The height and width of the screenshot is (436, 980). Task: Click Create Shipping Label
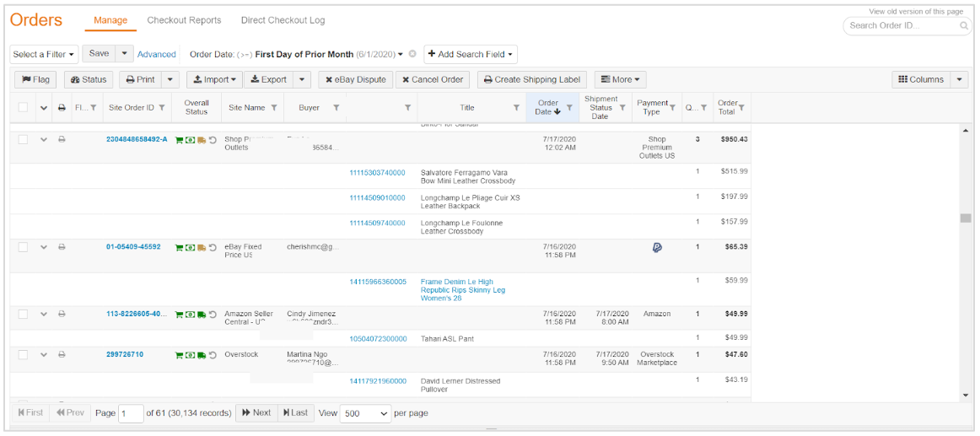(532, 79)
